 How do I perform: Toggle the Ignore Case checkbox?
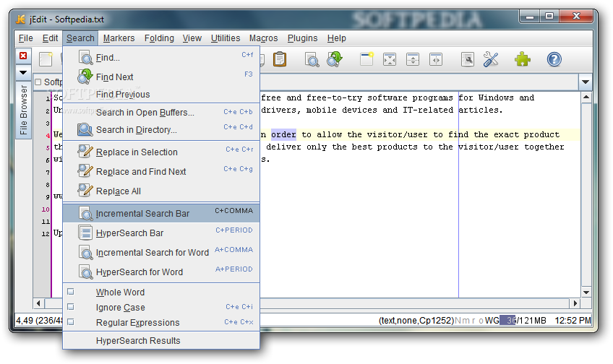click(71, 307)
